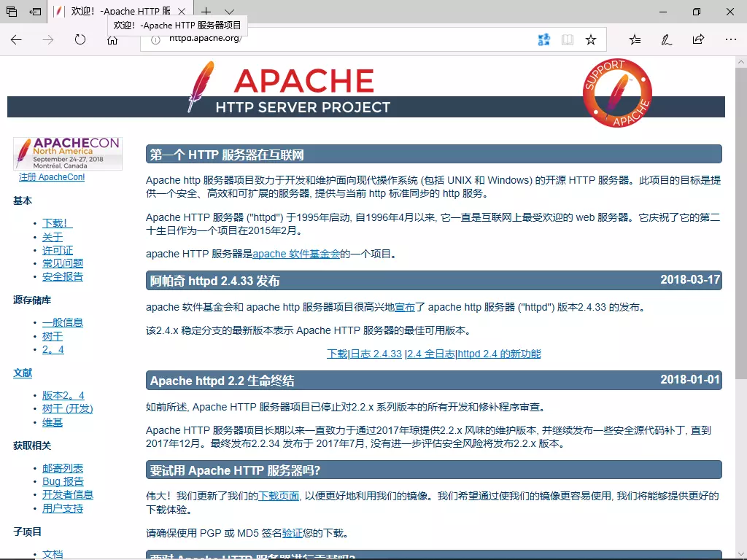The image size is (747, 560).
Task: Open 日志 2.4.33 changelog link
Action: pos(376,354)
